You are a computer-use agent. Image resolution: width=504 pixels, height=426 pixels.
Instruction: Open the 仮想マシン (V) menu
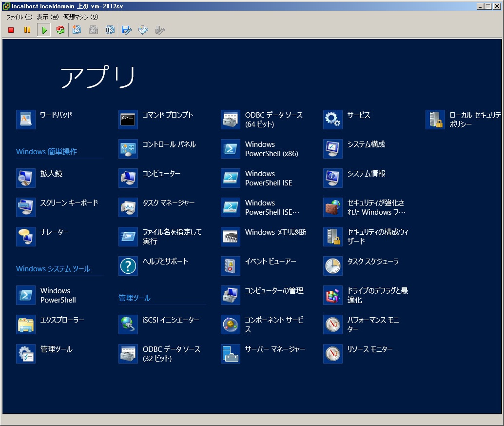point(80,17)
